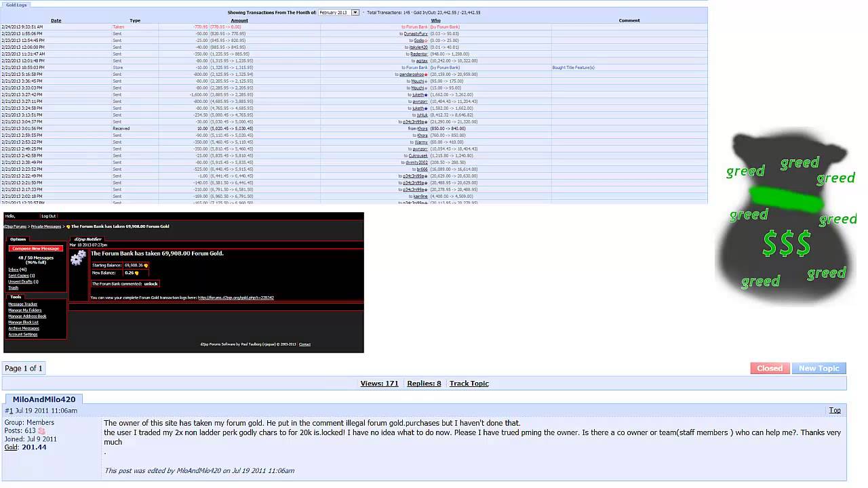The height and width of the screenshot is (488, 868).
Task: Open the gandarophop user link
Action: [413, 75]
